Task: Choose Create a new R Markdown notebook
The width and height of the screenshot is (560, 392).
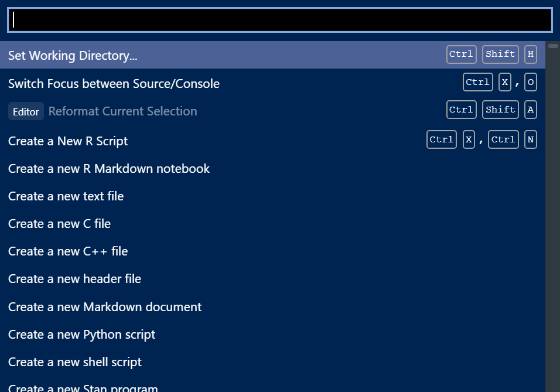Action: point(272,168)
